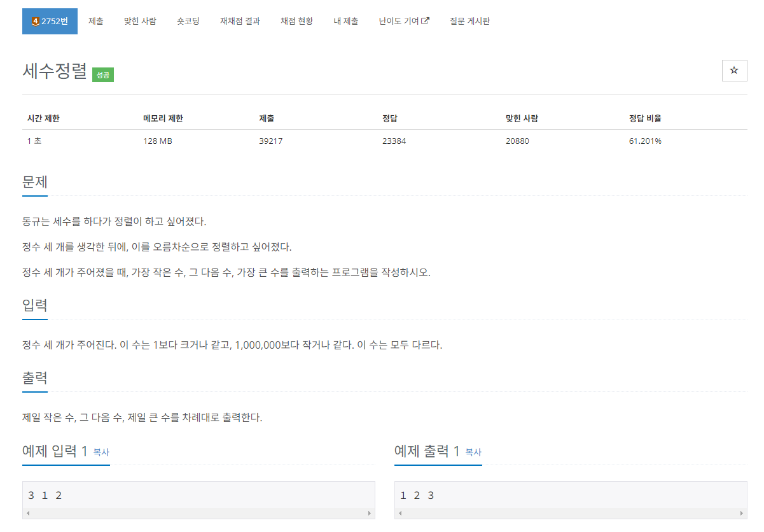This screenshot has height=532, width=764.
Task: Open the 내 제출 tab
Action: pos(345,21)
